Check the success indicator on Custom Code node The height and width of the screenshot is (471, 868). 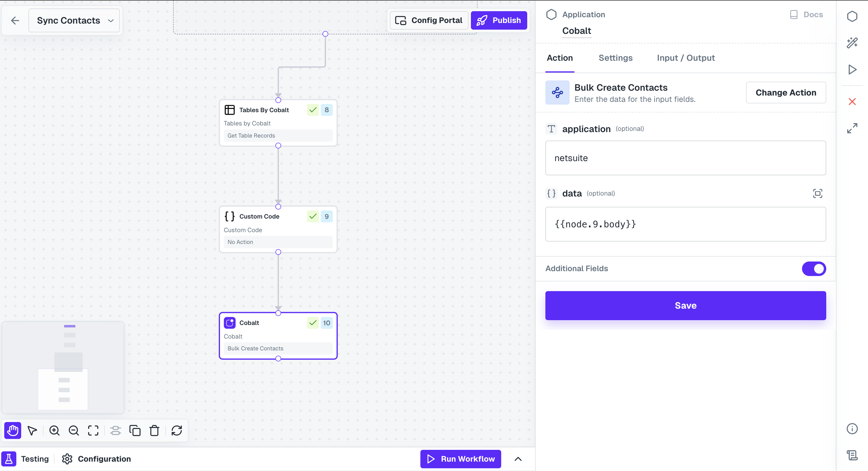click(313, 216)
